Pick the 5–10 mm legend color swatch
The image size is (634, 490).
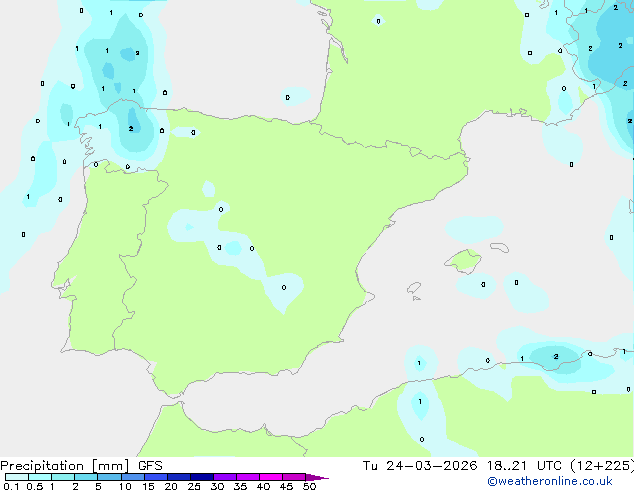click(109, 477)
